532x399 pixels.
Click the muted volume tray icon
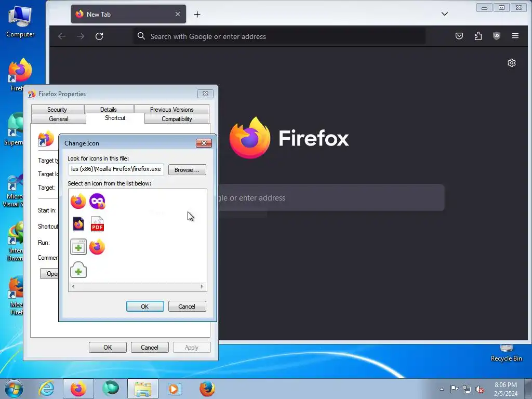click(x=480, y=389)
